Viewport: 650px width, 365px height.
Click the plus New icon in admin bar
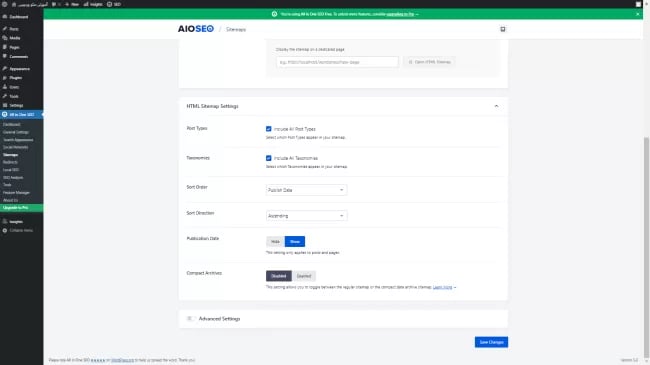(67, 4)
